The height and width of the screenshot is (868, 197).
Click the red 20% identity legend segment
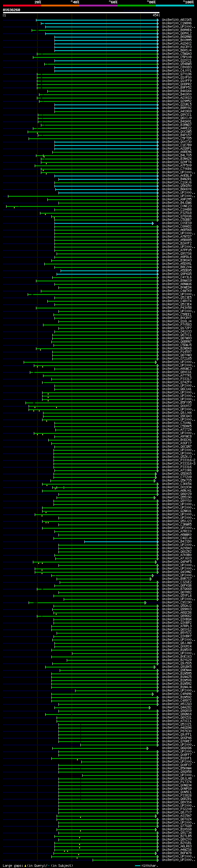[x=22, y=6]
